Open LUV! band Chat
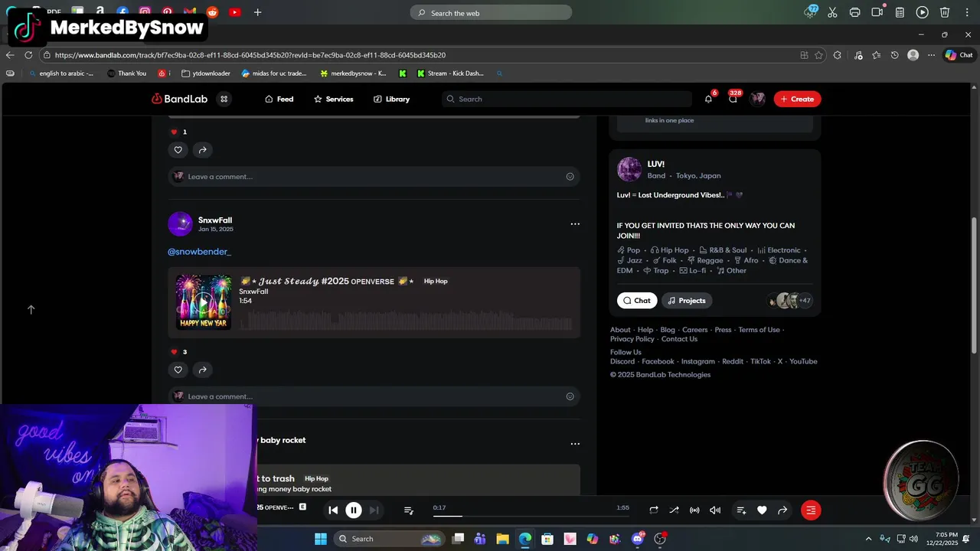980x551 pixels. tap(637, 301)
